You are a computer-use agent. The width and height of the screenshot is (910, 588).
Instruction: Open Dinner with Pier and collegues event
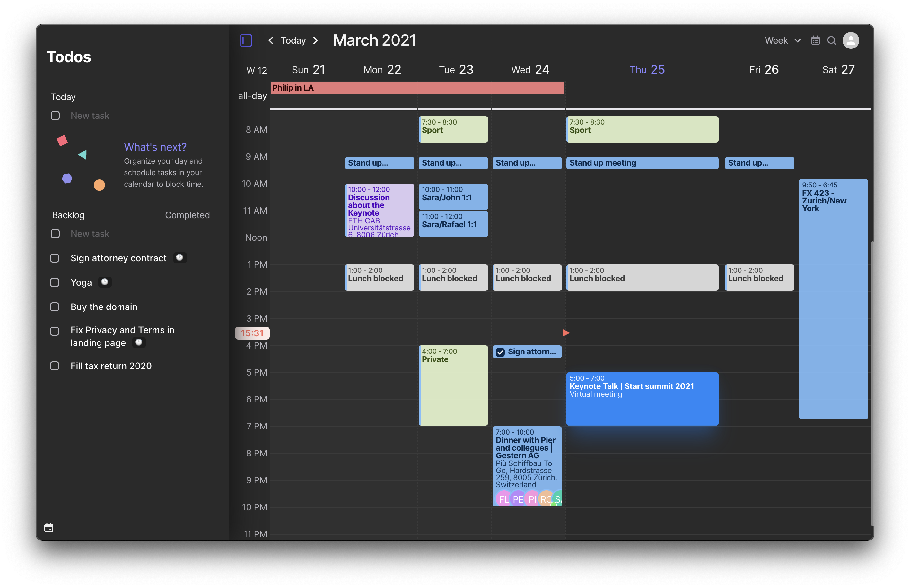pyautogui.click(x=527, y=466)
